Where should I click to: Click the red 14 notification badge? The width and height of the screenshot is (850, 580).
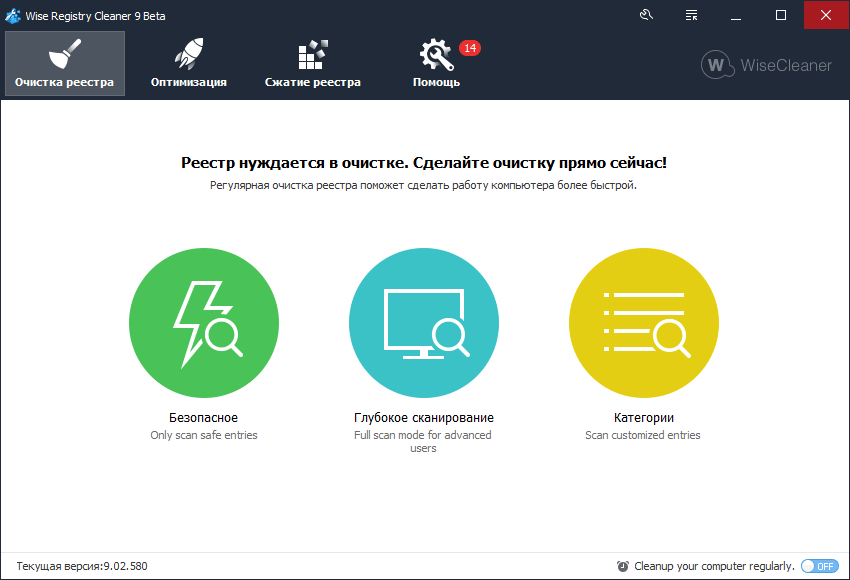point(470,48)
